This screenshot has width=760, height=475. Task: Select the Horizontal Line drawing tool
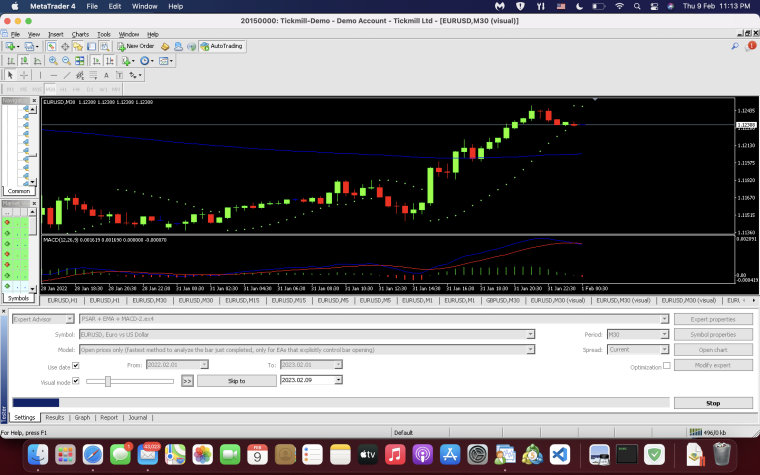(x=53, y=75)
